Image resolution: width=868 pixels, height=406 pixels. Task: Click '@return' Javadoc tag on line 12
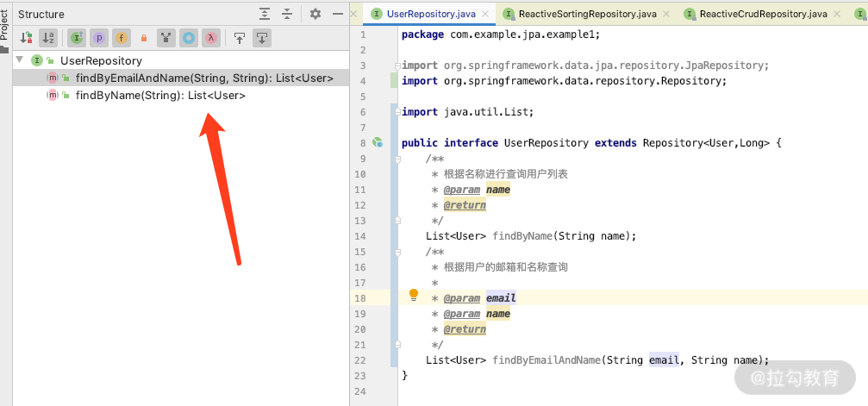click(x=465, y=205)
